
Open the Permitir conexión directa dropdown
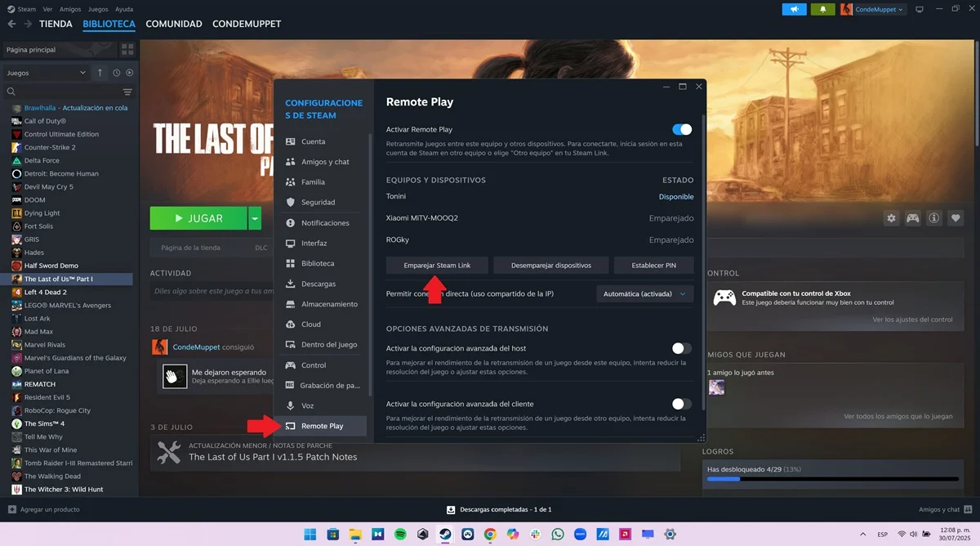(645, 293)
